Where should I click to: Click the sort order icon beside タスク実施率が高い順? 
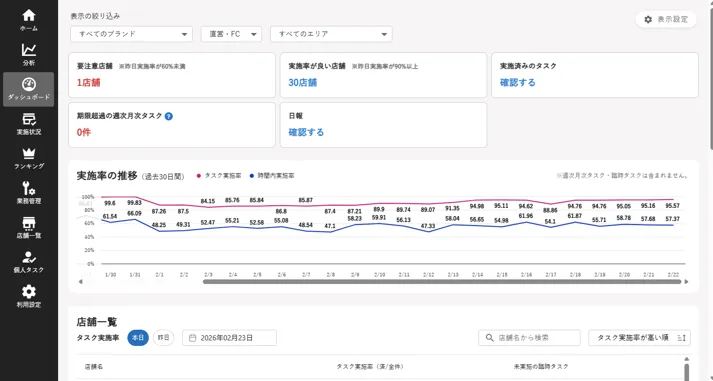coord(681,338)
